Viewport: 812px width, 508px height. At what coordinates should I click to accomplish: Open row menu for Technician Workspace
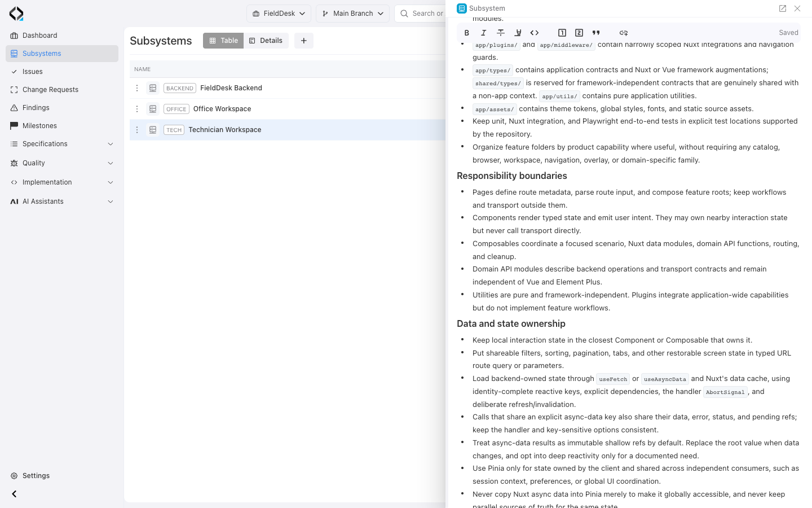coord(137,130)
